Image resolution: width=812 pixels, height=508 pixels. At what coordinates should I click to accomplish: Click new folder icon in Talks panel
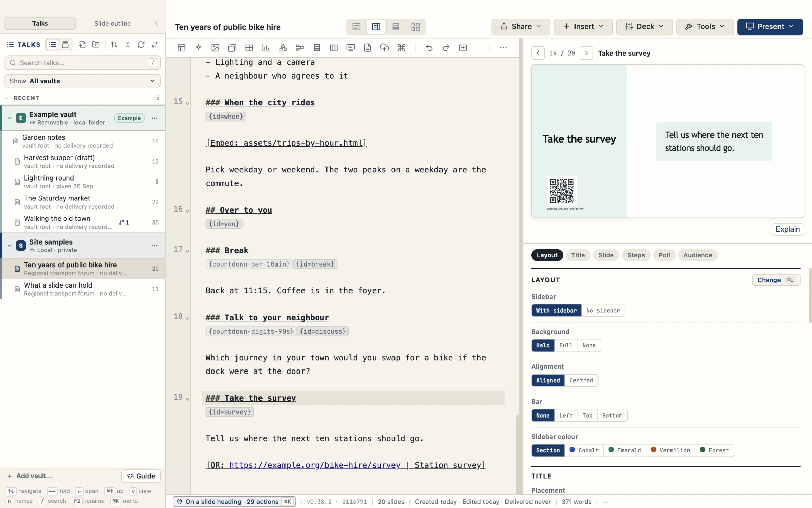pos(96,44)
